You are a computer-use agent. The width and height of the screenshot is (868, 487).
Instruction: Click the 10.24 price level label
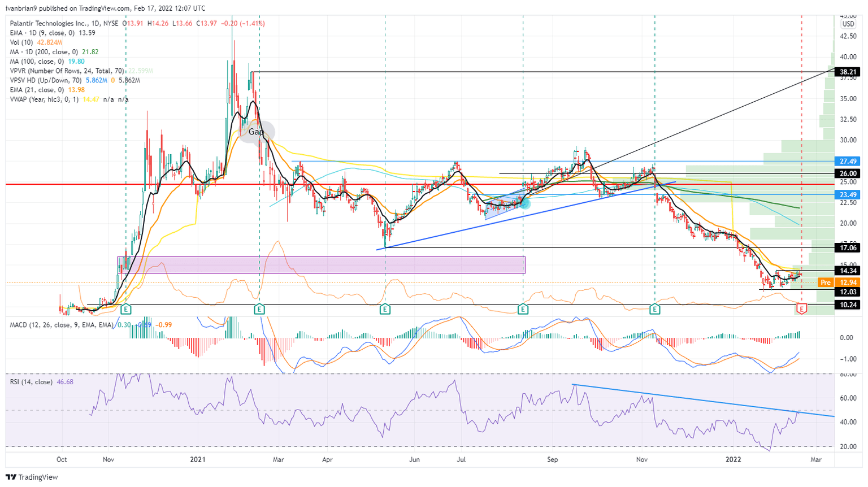click(848, 305)
